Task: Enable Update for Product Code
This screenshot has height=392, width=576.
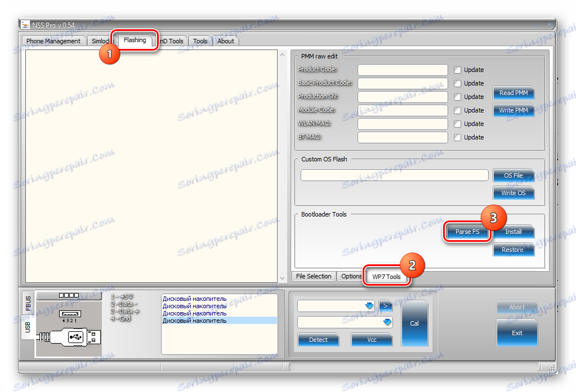Action: pos(457,70)
